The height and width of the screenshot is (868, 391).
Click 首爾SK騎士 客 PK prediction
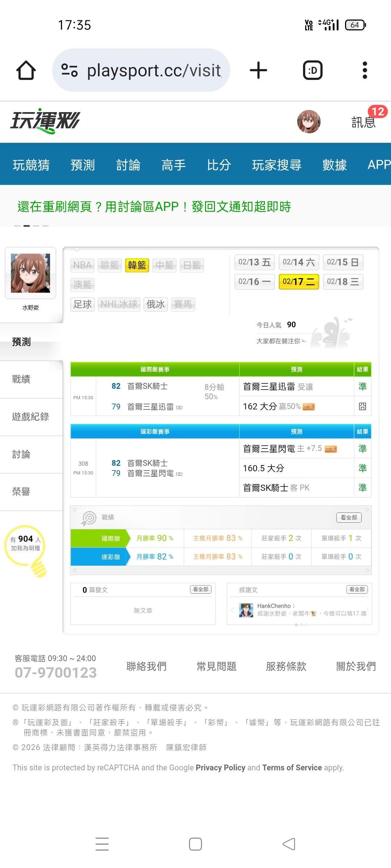tap(297, 488)
